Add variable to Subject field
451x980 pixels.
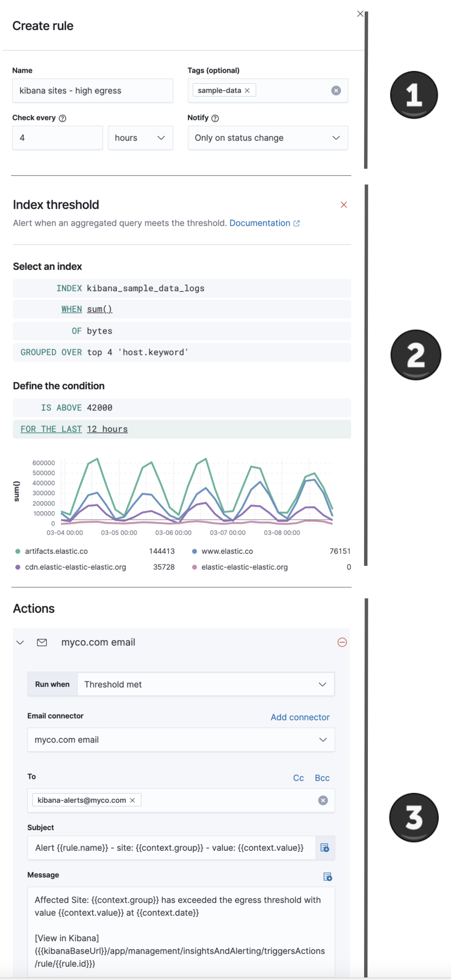325,848
